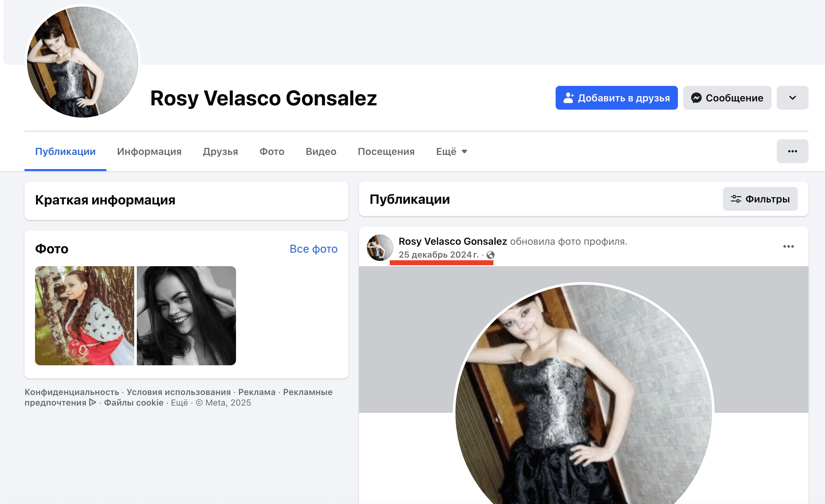825x504 pixels.
Task: Open the Фильтры button in Публикации
Action: [760, 199]
